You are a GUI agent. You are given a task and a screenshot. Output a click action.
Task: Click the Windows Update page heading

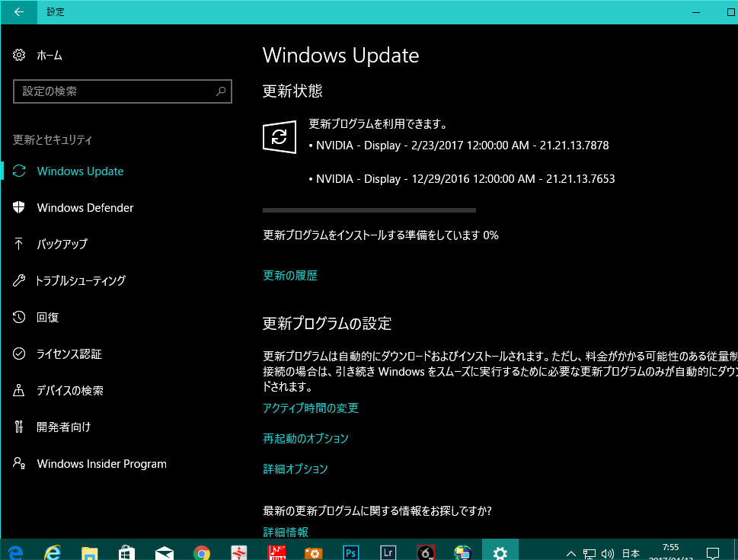pyautogui.click(x=340, y=55)
